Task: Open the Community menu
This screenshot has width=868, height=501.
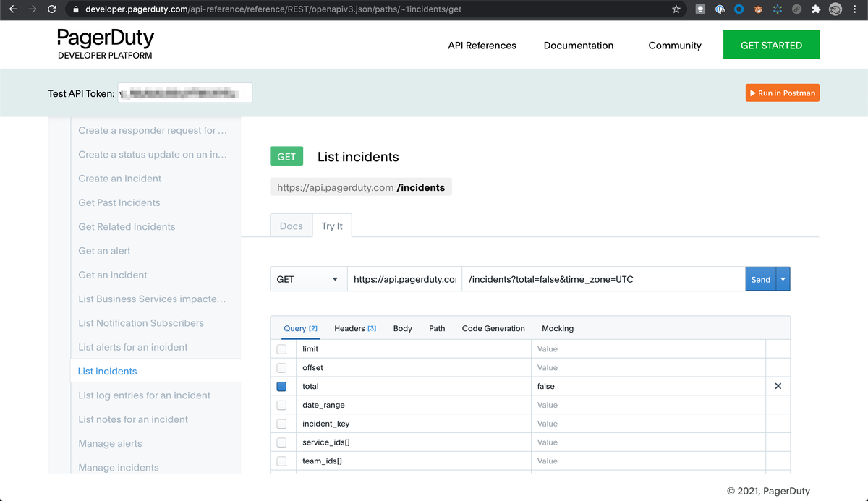Action: 675,45
